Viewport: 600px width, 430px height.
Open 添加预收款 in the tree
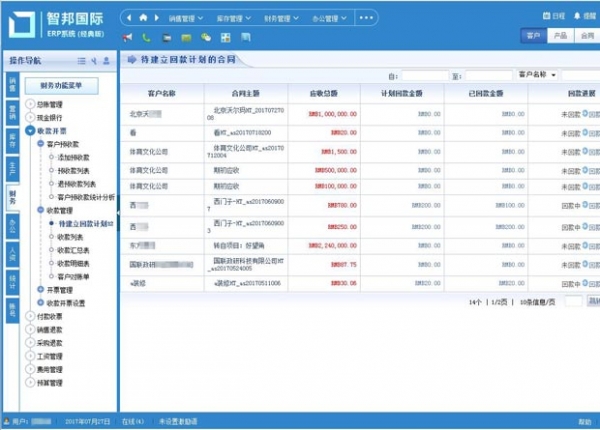[x=73, y=157]
